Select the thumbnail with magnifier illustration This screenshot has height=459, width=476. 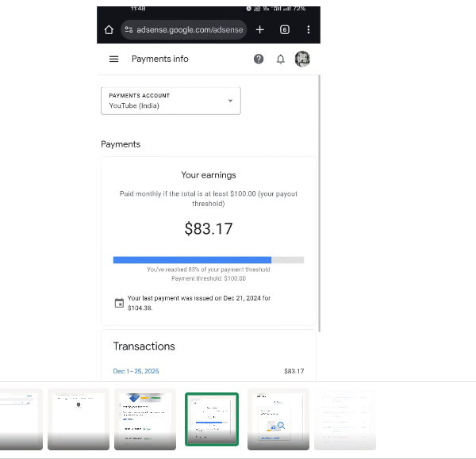(278, 419)
